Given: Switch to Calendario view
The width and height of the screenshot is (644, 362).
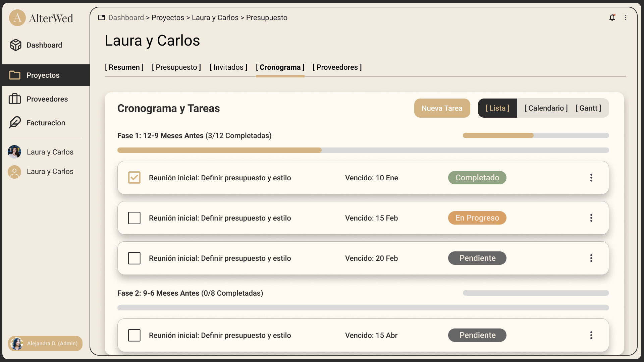Looking at the screenshot, I should (546, 108).
